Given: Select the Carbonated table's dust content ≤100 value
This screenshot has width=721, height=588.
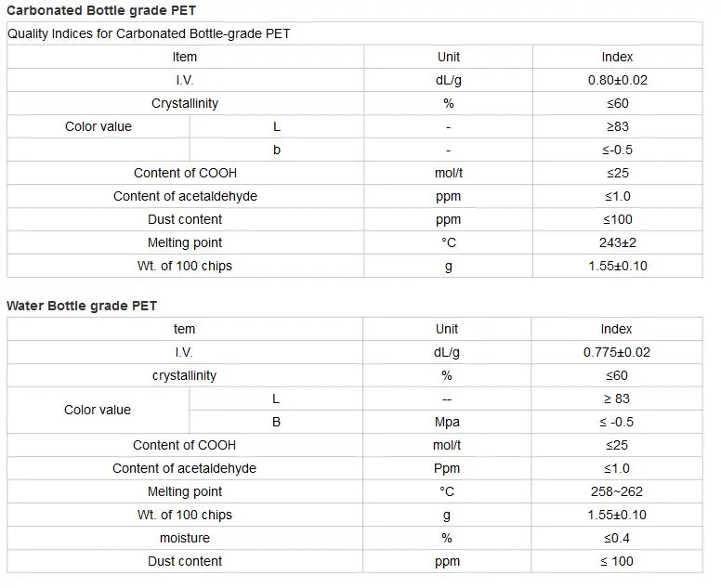Looking at the screenshot, I should (x=617, y=219).
